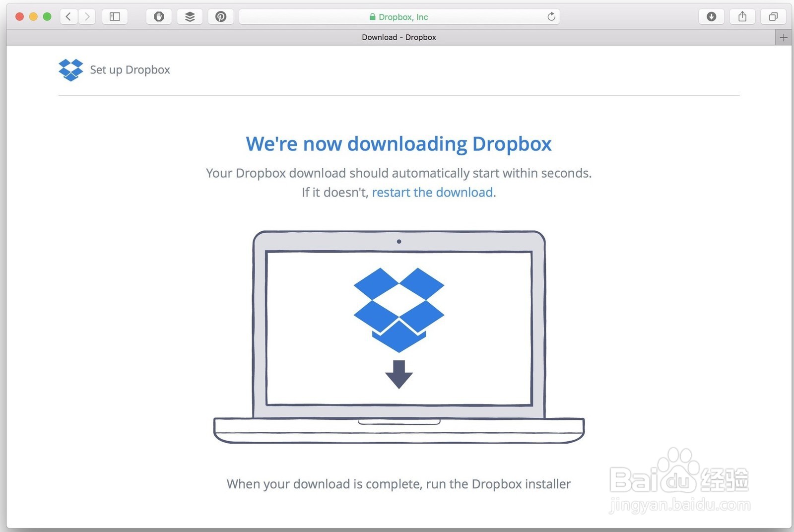The width and height of the screenshot is (794, 532).
Task: Enter full screen with green button
Action: tap(47, 17)
